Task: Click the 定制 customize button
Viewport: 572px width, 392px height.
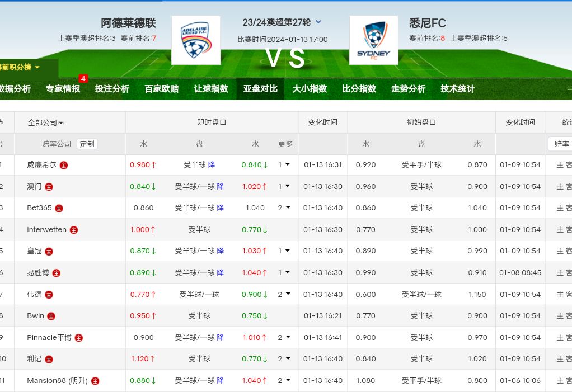Action: click(87, 144)
